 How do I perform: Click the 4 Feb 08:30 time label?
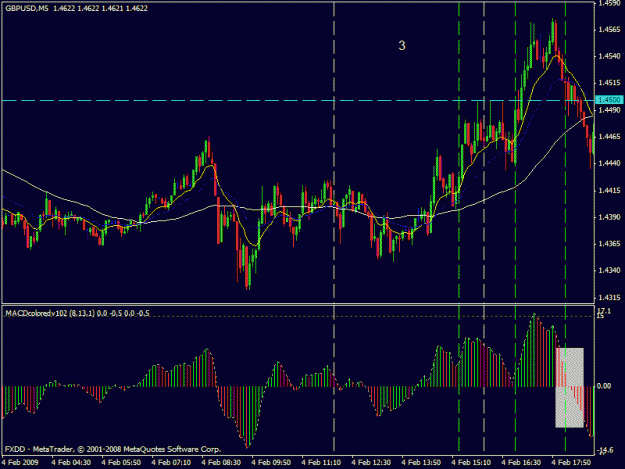pyautogui.click(x=221, y=463)
